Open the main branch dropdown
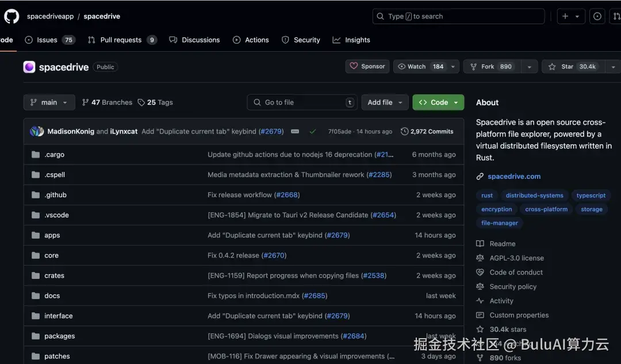The image size is (621, 364). pos(49,102)
